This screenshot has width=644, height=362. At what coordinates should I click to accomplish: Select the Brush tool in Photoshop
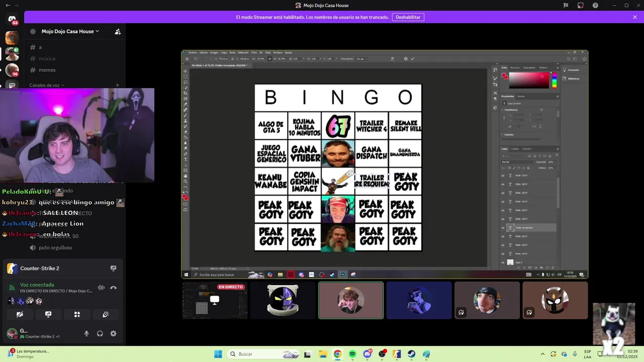pos(185,115)
